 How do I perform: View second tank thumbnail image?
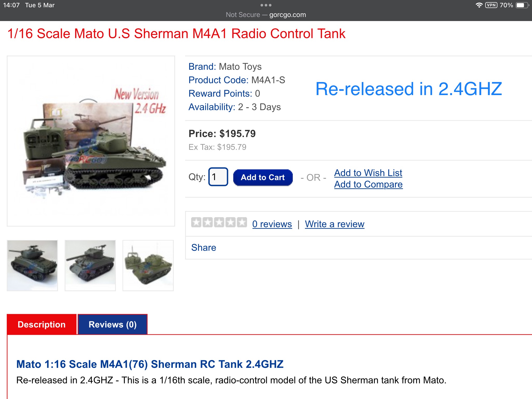pos(90,265)
